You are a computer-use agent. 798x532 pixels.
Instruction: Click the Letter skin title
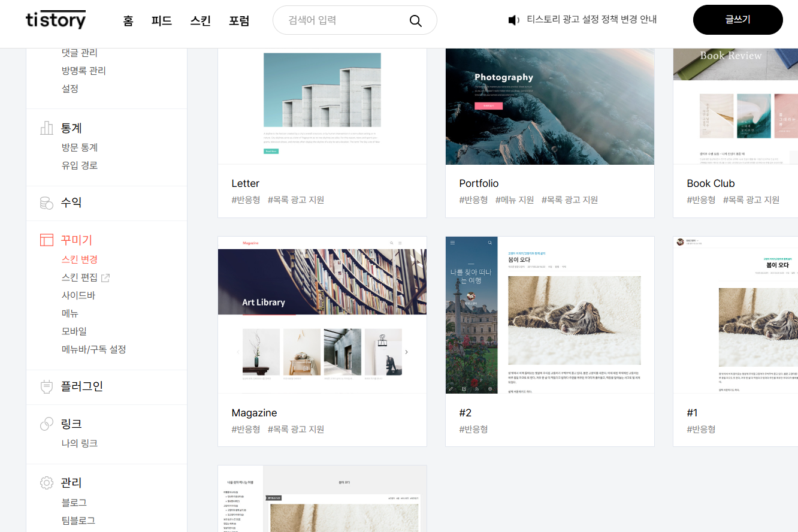246,183
